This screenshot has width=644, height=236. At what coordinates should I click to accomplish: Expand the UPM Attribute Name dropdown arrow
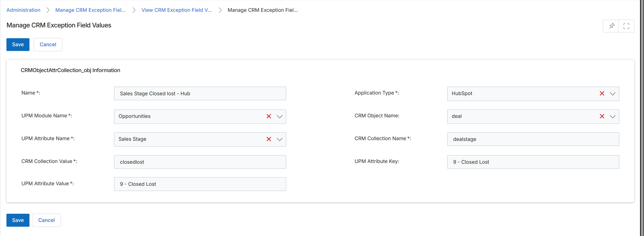click(x=279, y=139)
